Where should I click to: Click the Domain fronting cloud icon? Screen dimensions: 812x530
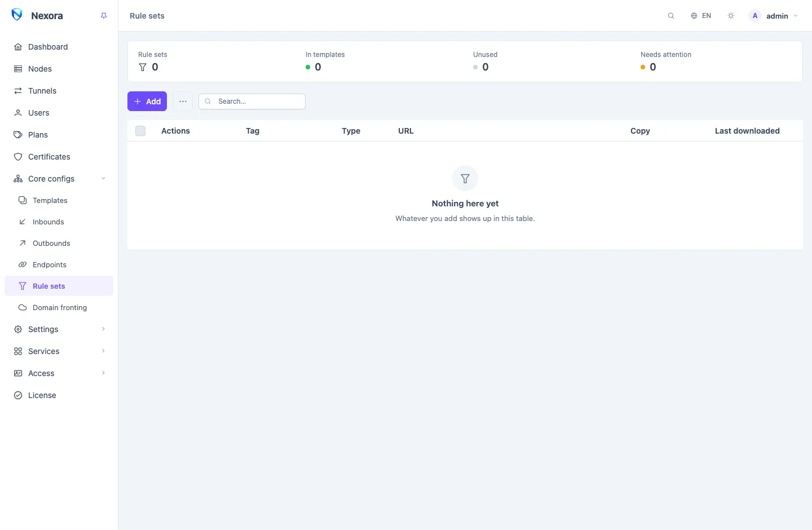pyautogui.click(x=23, y=307)
